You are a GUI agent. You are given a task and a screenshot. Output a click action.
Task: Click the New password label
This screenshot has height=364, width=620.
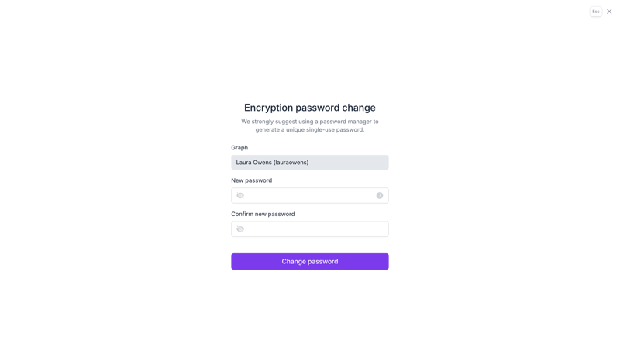click(251, 180)
